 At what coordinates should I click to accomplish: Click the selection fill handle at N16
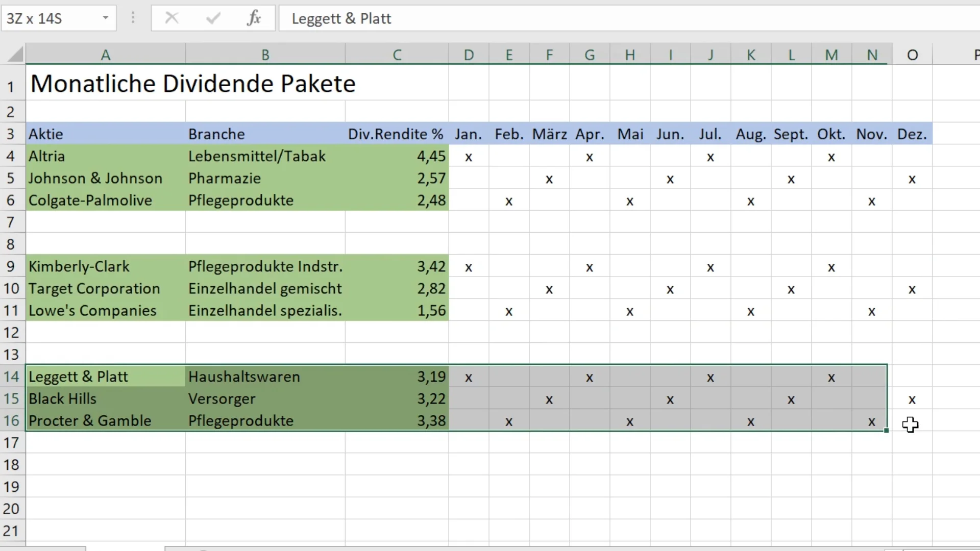[x=887, y=431]
